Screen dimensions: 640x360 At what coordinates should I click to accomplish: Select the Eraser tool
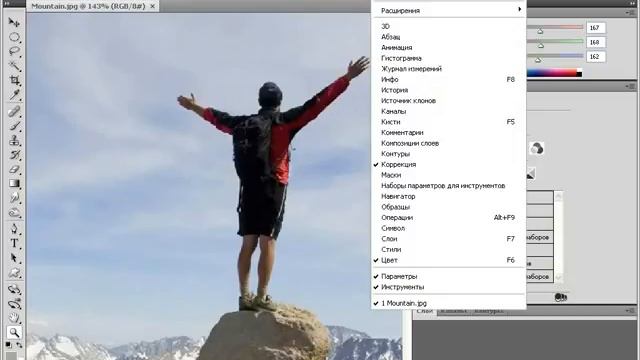pyautogui.click(x=14, y=169)
